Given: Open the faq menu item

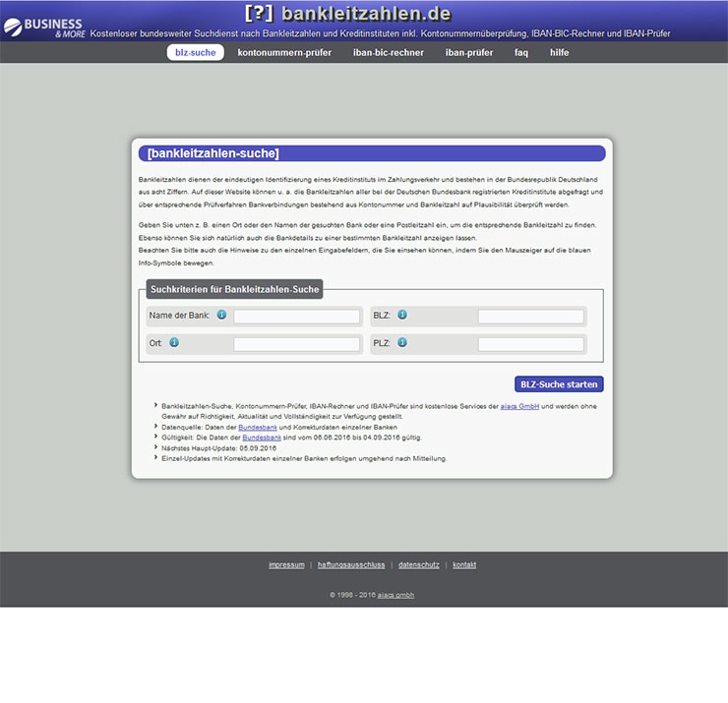Looking at the screenshot, I should [521, 52].
